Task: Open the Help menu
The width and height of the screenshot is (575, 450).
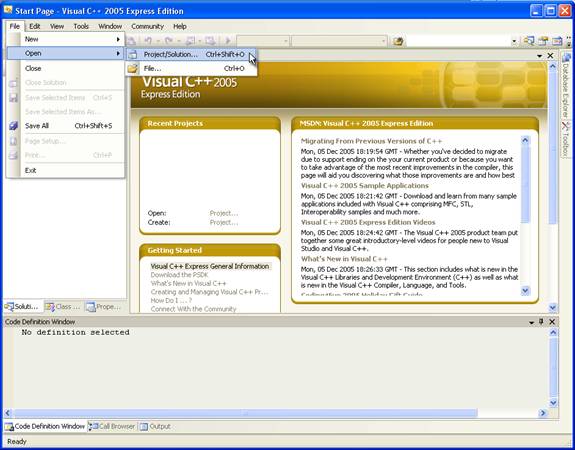Action: (x=180, y=26)
